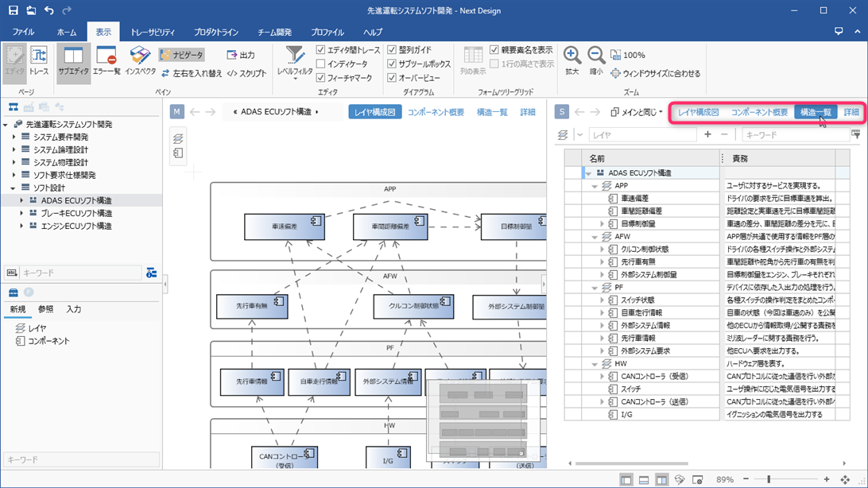This screenshot has width=868, height=488.
Task: Open the メインと同じ dropdown
Action: click(637, 112)
